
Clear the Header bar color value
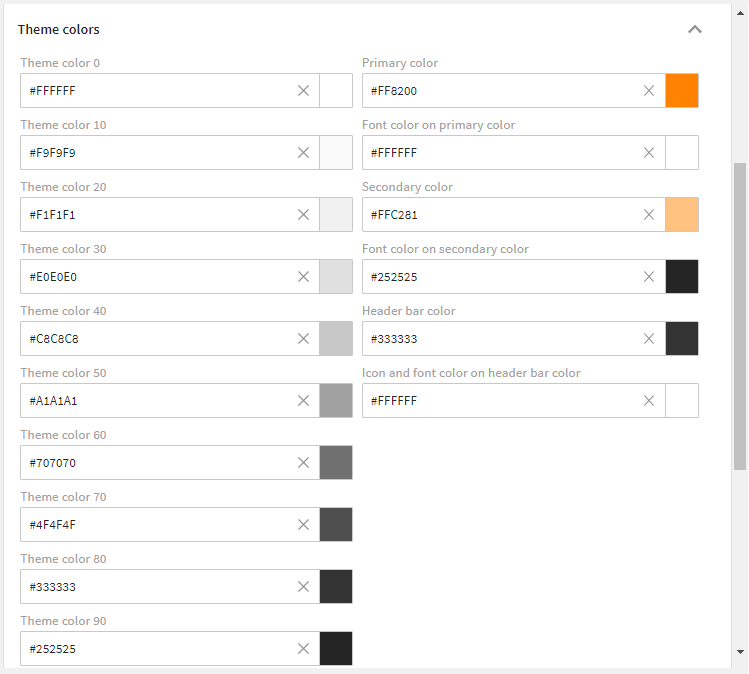649,339
